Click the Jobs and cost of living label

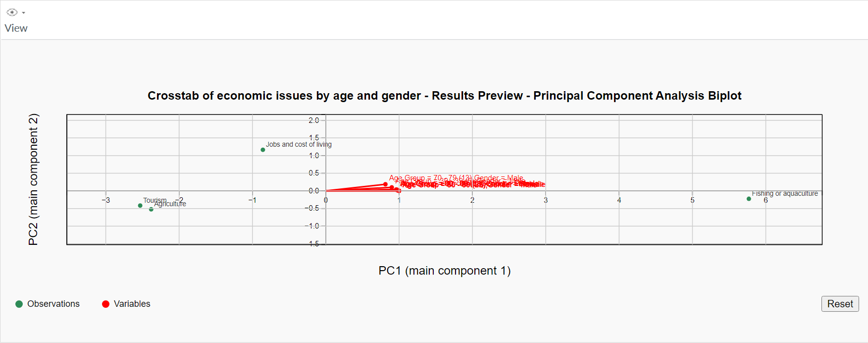point(299,144)
